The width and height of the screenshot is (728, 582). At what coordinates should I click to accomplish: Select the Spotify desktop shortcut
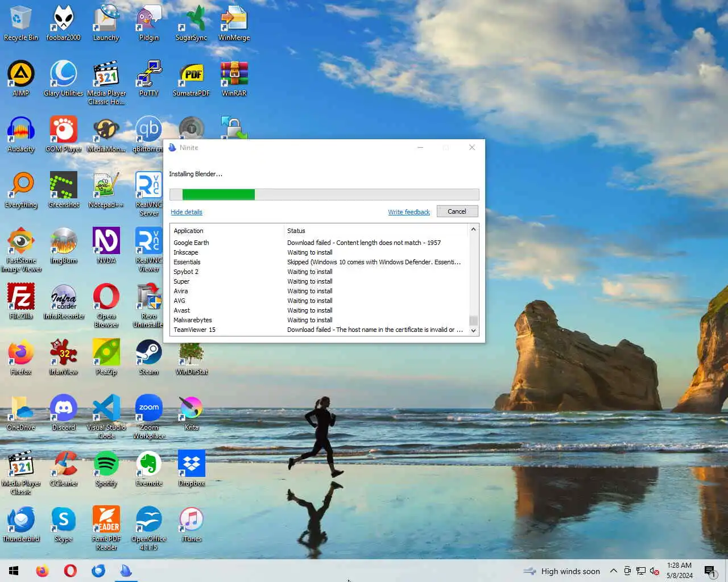[106, 468]
